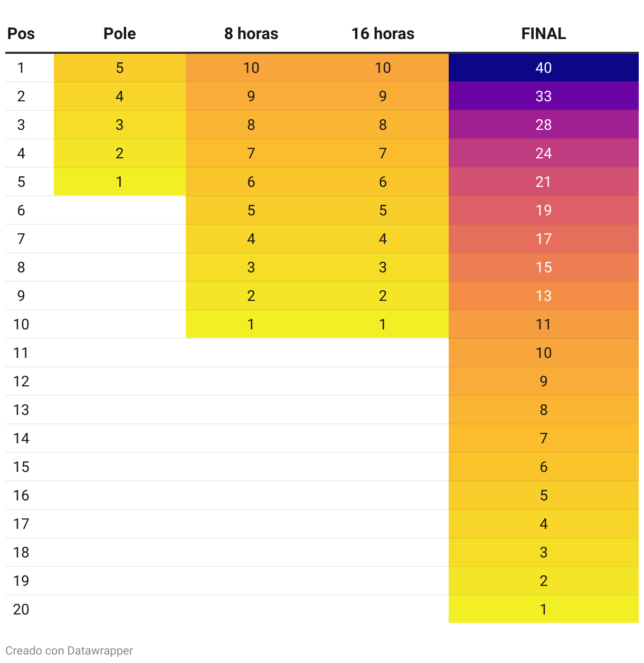Click the FINAL cell showing 11

(x=543, y=324)
